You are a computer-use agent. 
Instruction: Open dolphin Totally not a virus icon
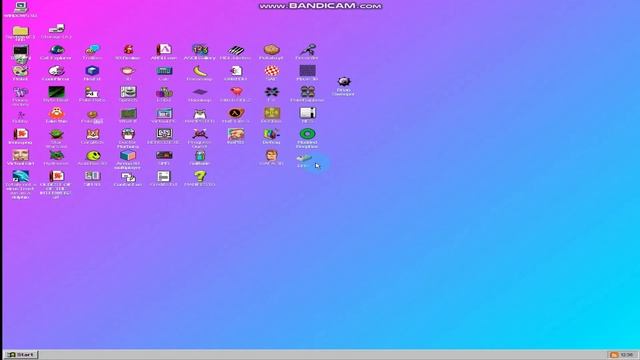coord(20,176)
